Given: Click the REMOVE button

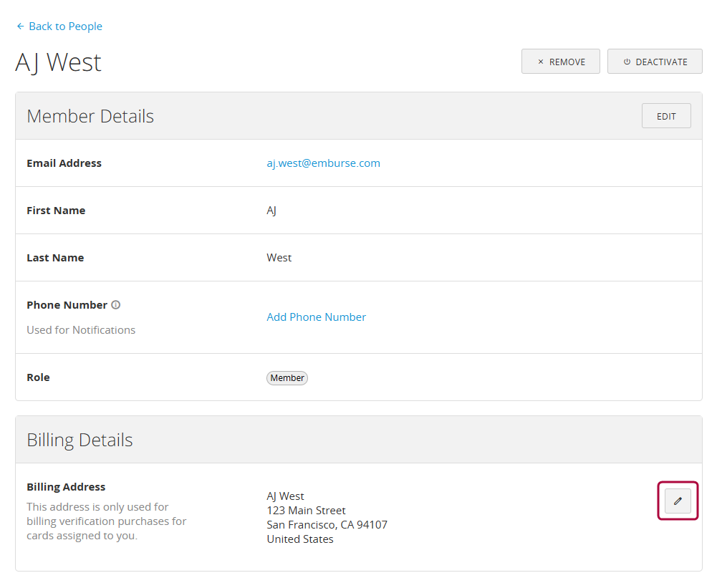Looking at the screenshot, I should tap(561, 61).
